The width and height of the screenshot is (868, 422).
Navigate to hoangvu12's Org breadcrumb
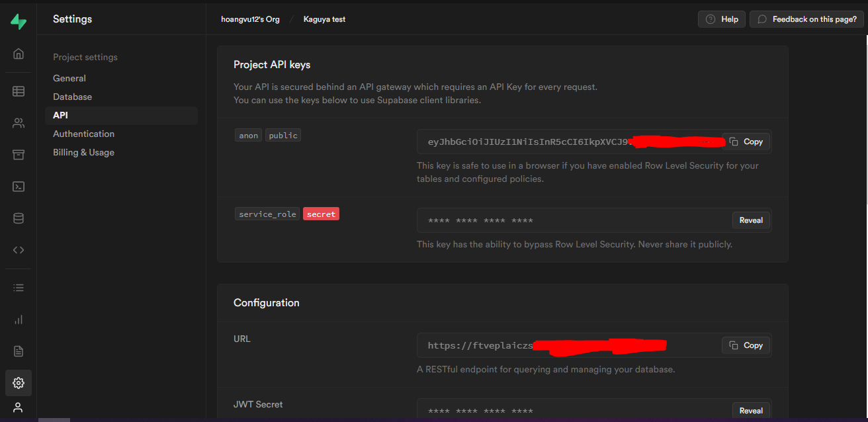(x=250, y=19)
